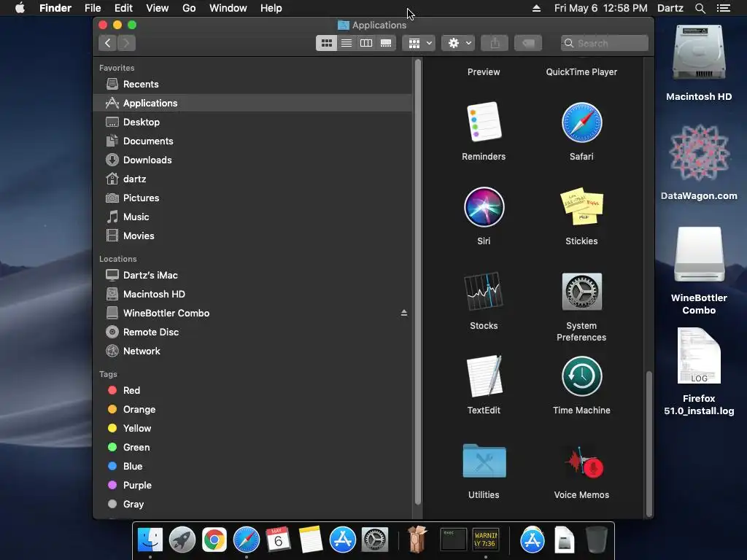747x560 pixels.
Task: Open the Window menu
Action: pyautogui.click(x=228, y=8)
